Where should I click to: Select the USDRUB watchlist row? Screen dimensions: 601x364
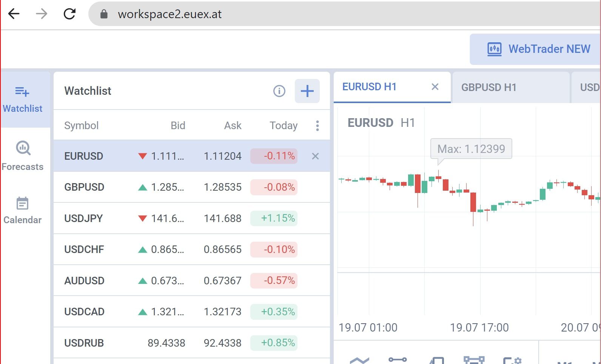(192, 343)
